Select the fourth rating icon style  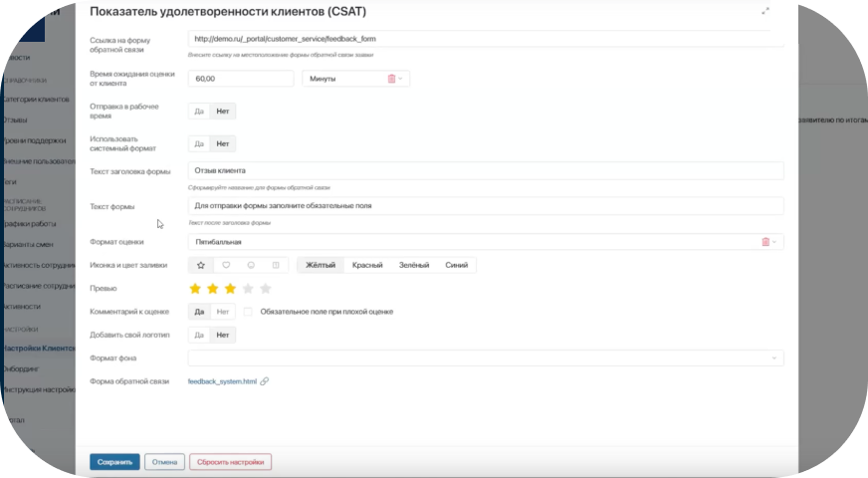click(x=276, y=265)
